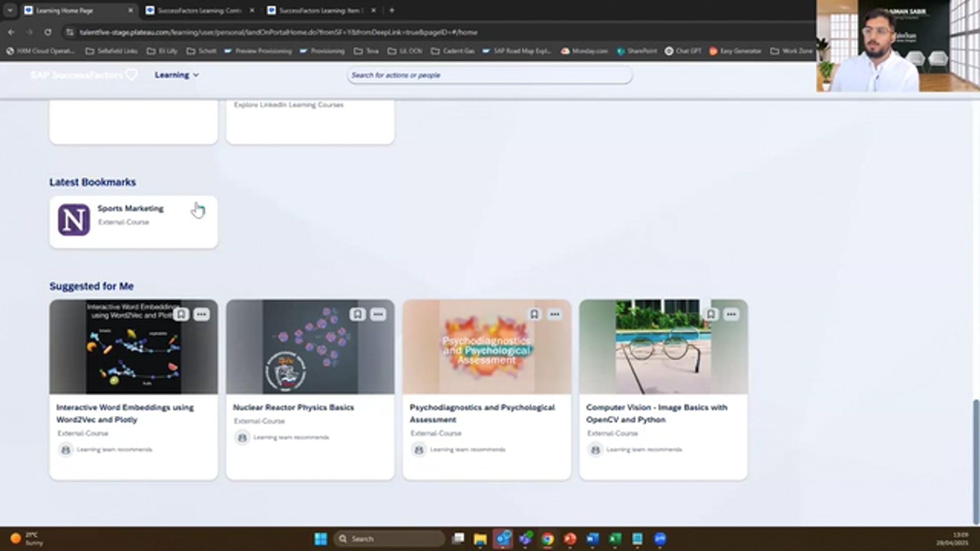
Task: Open the Sports Marketing bookmarked course
Action: coord(131,209)
